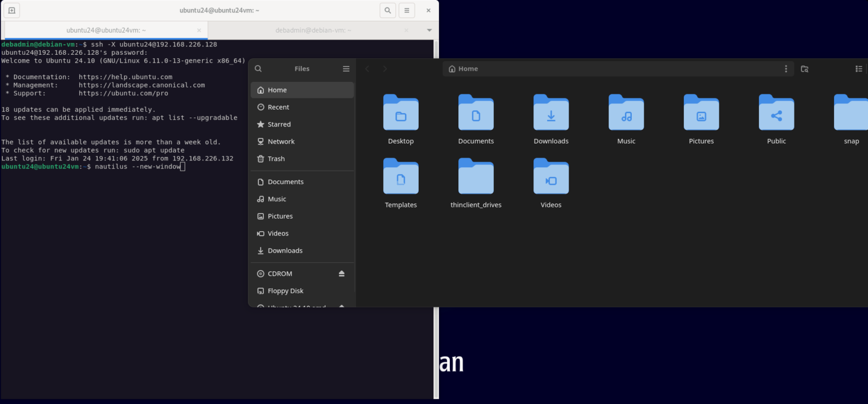Image resolution: width=868 pixels, height=404 pixels.
Task: Click Home in the path bar
Action: pyautogui.click(x=463, y=68)
